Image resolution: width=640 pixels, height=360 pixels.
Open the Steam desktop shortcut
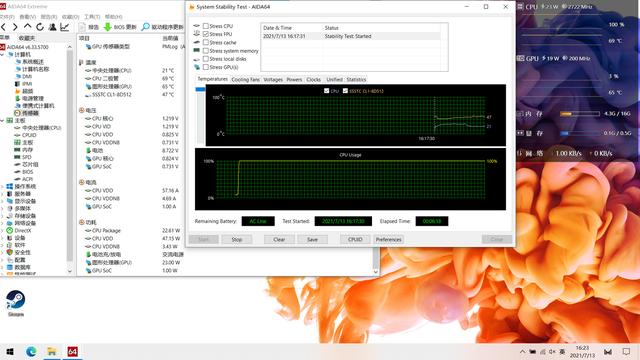tap(16, 303)
